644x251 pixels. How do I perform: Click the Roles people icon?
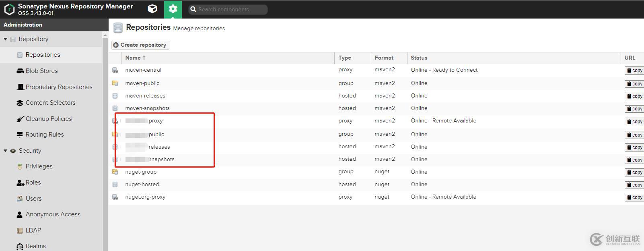click(20, 183)
